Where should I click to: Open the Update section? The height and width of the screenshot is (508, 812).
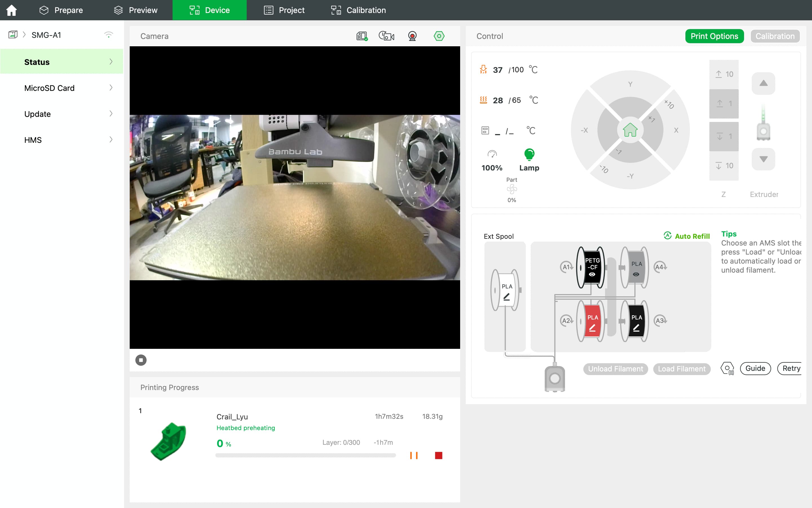pos(62,114)
